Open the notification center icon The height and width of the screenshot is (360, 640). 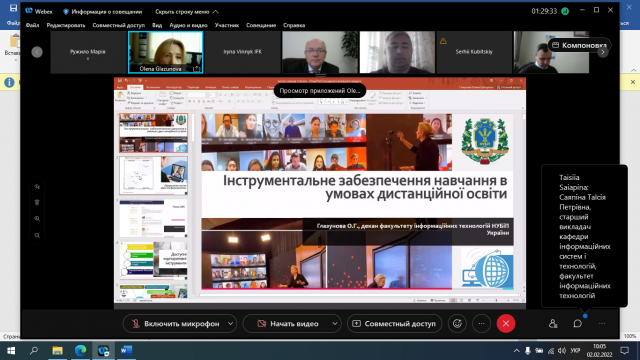(x=625, y=351)
